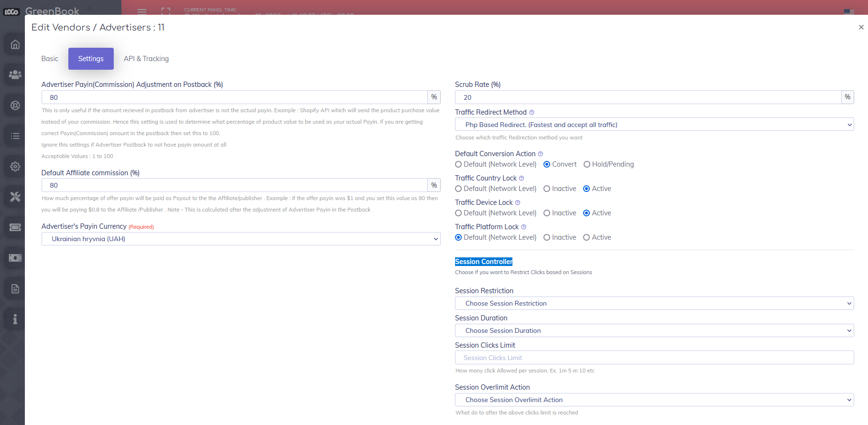Image resolution: width=868 pixels, height=425 pixels.
Task: Click help icon beside Traffic Platform Lock
Action: pos(523,227)
